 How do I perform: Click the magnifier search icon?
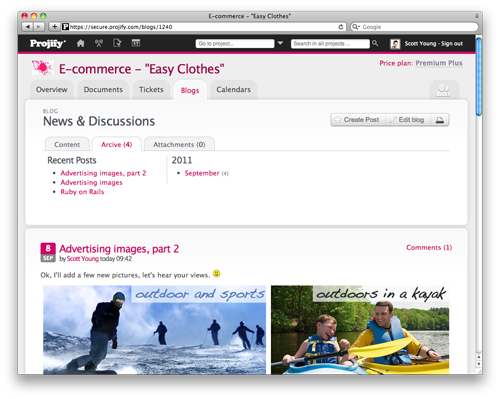pyautogui.click(x=375, y=43)
